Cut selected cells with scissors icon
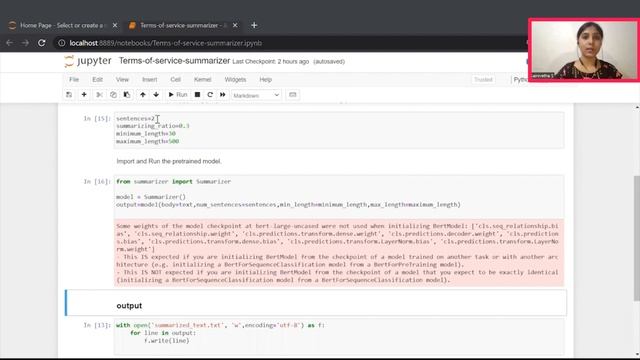The height and width of the screenshot is (360, 640). tap(99, 95)
